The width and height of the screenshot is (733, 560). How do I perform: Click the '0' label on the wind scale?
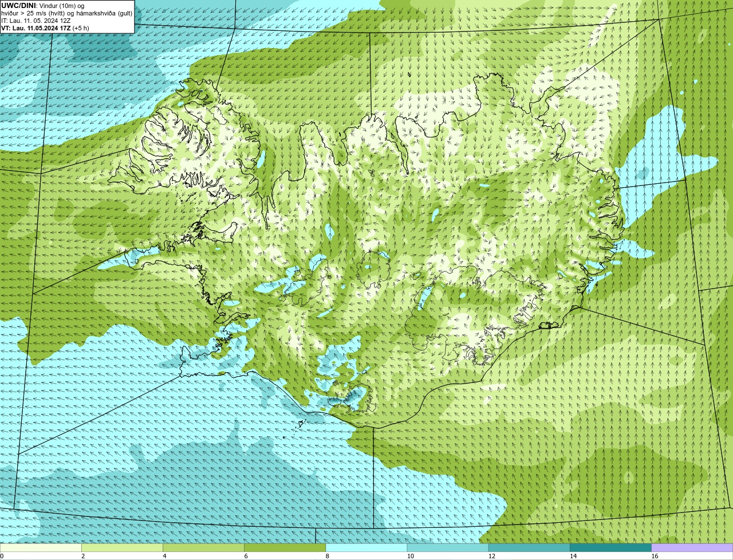(2, 556)
